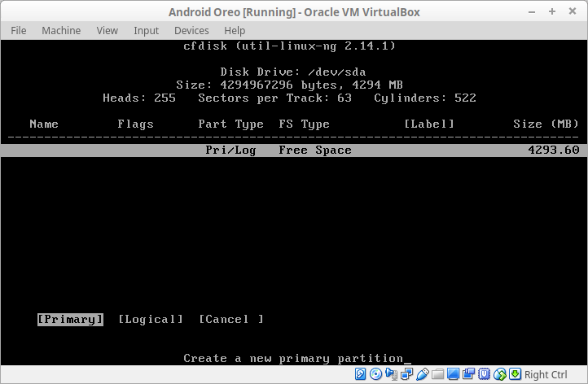The width and height of the screenshot is (588, 384).
Task: Open the Devices menu
Action: (x=191, y=30)
